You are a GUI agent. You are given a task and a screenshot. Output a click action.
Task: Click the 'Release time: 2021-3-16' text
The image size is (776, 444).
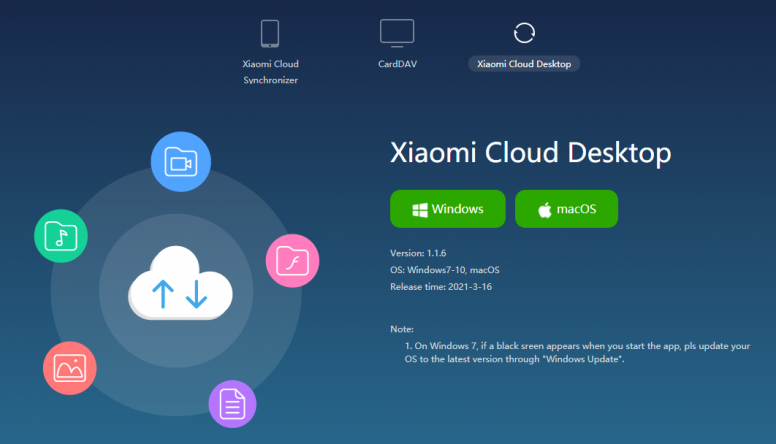[x=441, y=287]
